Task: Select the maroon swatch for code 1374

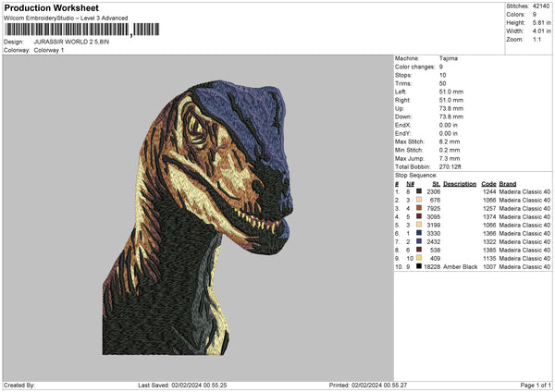Action: pyautogui.click(x=419, y=216)
